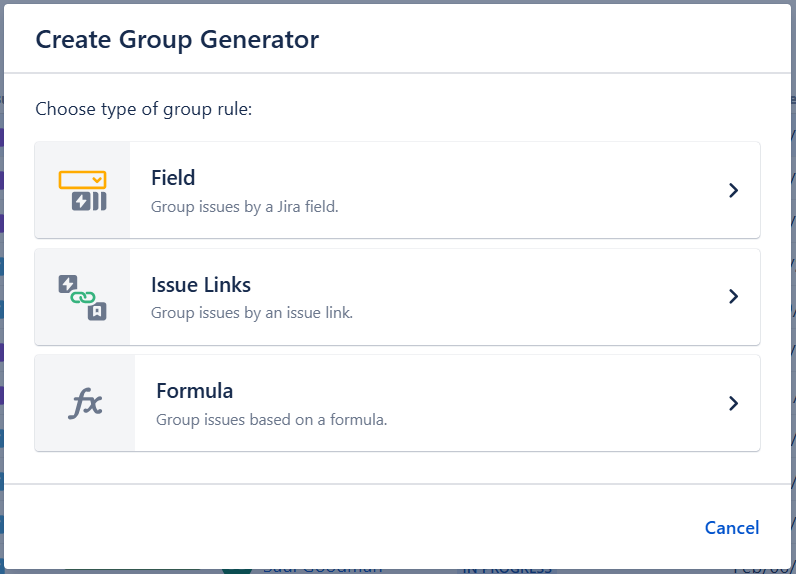
Task: Click the Field group rule icon
Action: point(82,190)
